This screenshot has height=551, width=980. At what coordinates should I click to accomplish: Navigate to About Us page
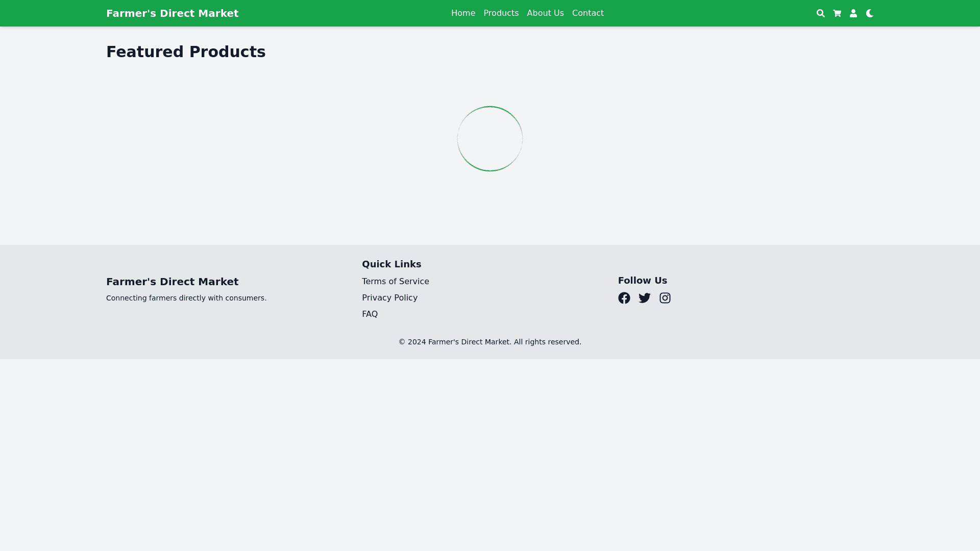(545, 13)
